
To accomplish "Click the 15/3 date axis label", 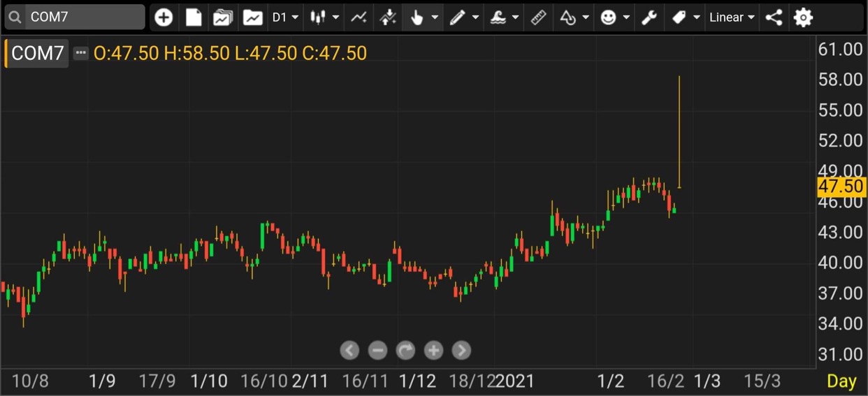I will point(762,381).
